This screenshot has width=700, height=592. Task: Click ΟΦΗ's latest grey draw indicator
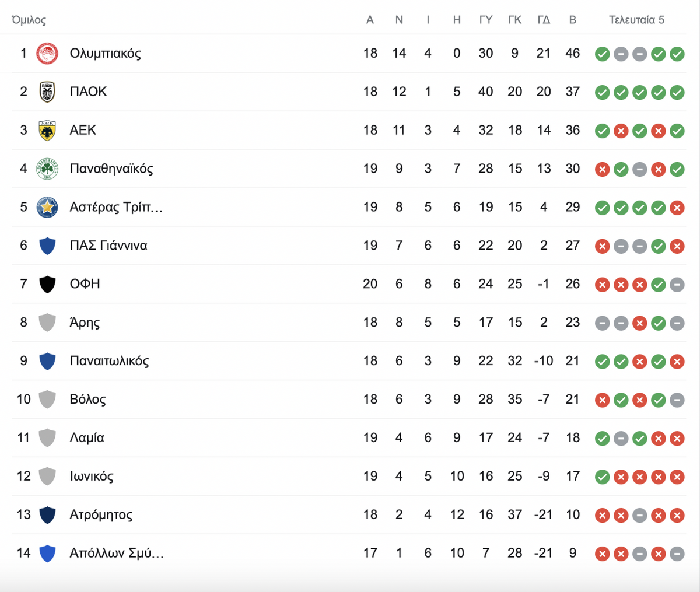tap(677, 285)
